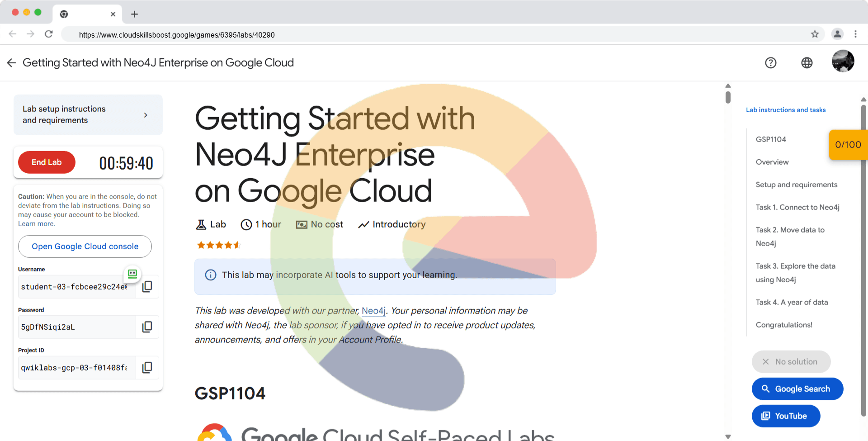Viewport: 868px width, 441px height.
Task: Copy the Project ID value
Action: (x=147, y=367)
